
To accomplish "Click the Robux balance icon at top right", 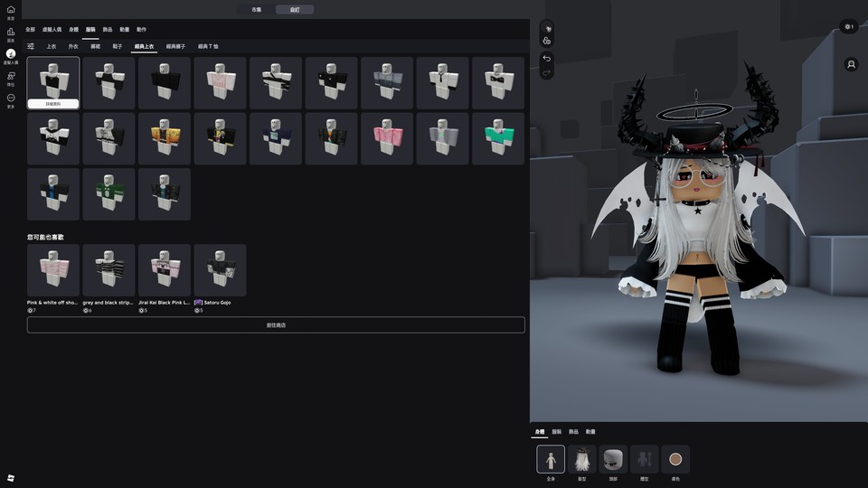I will (x=848, y=27).
